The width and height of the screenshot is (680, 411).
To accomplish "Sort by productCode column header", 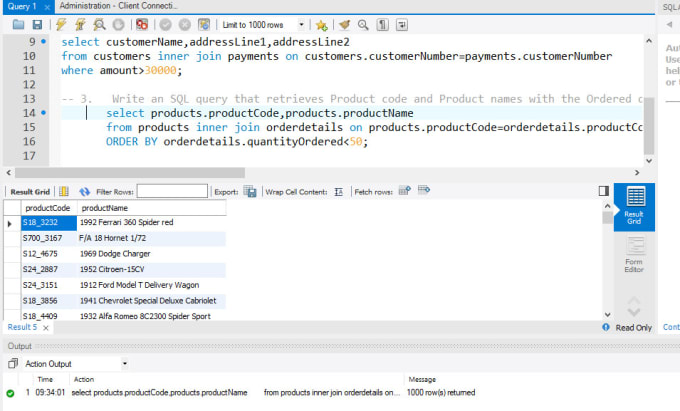I will [x=48, y=208].
